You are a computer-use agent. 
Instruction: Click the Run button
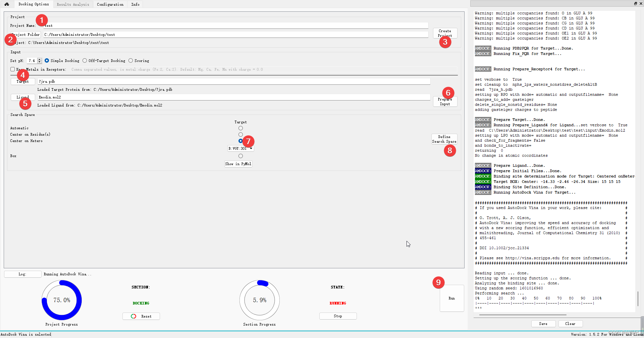tap(452, 298)
